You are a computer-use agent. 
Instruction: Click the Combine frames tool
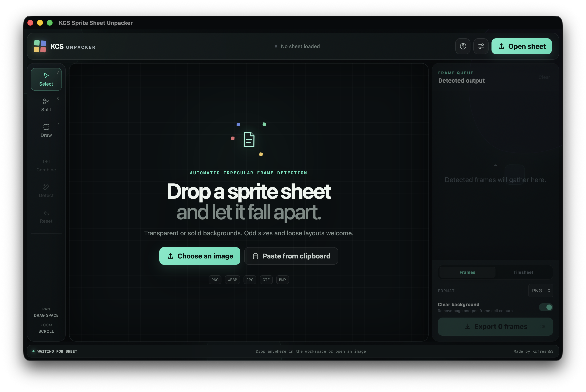tap(46, 165)
